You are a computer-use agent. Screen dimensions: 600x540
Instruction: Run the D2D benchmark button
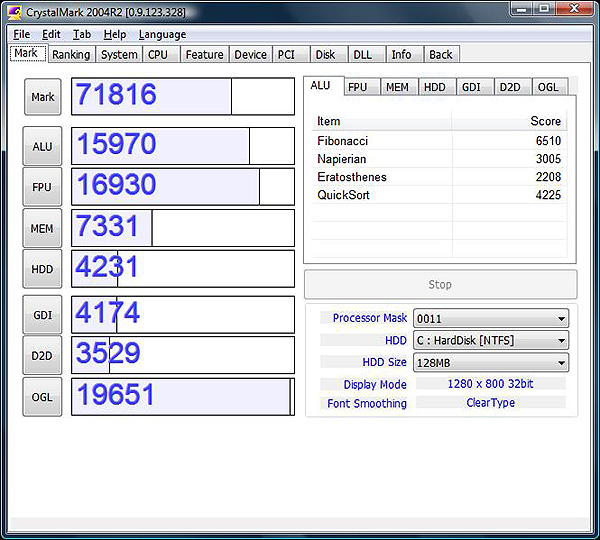tap(42, 356)
